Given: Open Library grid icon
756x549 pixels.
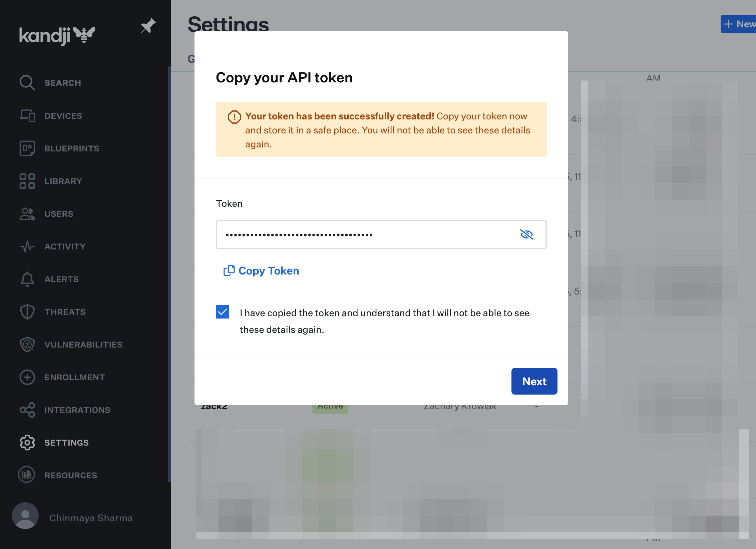Looking at the screenshot, I should click(27, 181).
